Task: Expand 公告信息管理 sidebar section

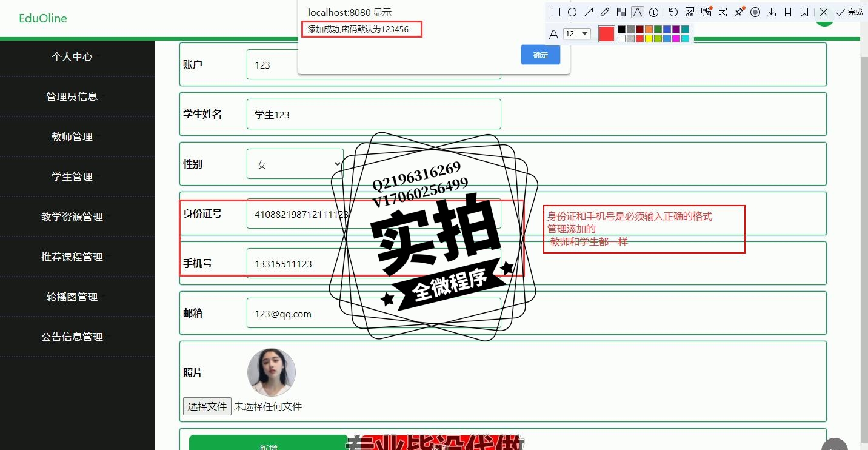Action: click(x=72, y=337)
